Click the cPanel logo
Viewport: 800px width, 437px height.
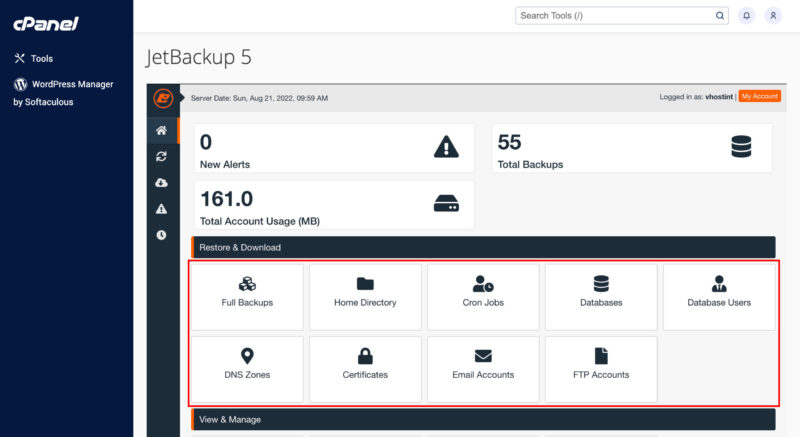click(46, 23)
